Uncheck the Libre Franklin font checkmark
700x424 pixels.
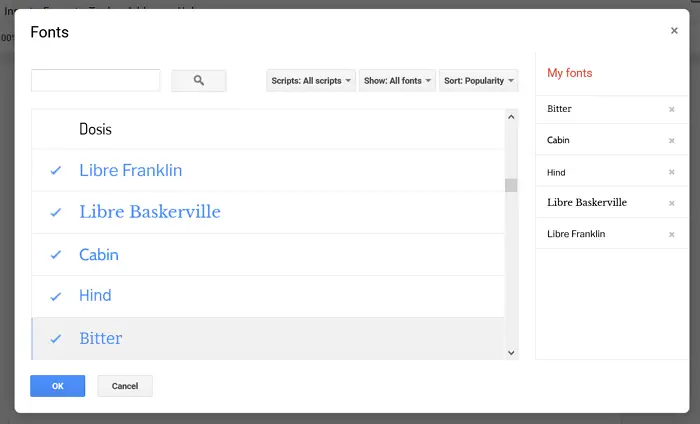[55, 170]
